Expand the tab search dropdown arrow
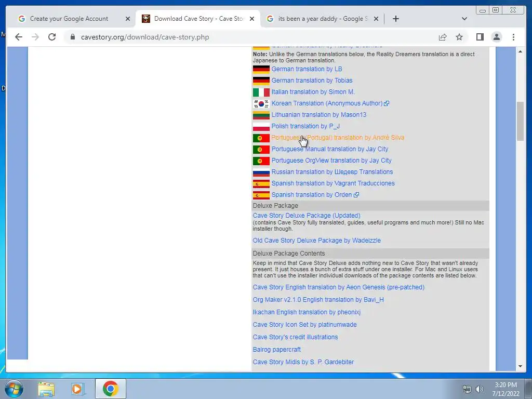This screenshot has height=399, width=532. (x=464, y=19)
